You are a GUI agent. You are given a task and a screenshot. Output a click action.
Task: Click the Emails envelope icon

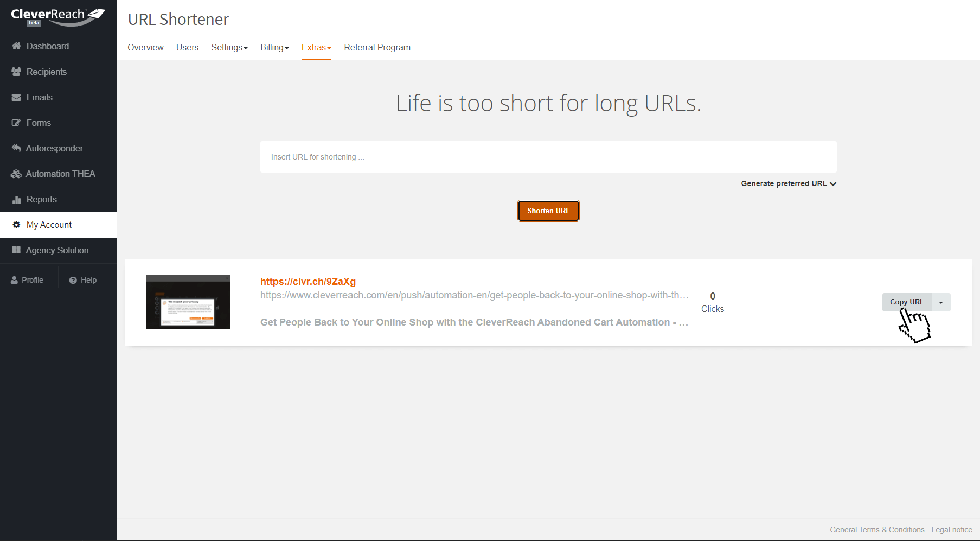[x=16, y=97]
